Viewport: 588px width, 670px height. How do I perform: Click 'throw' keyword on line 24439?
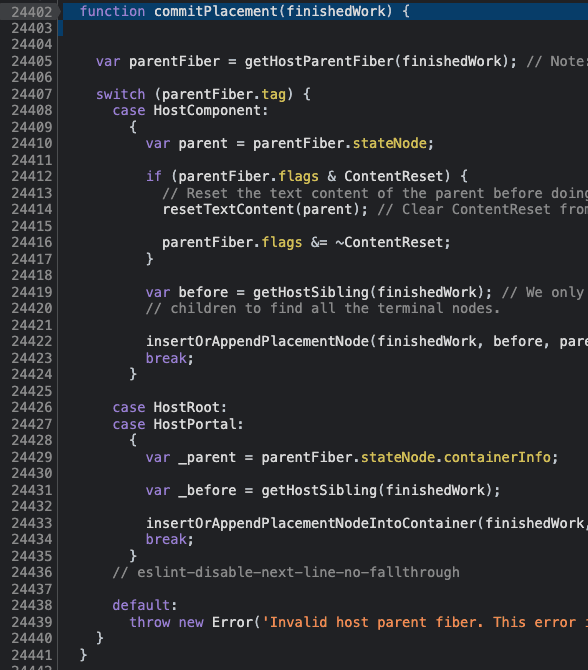pyautogui.click(x=150, y=622)
